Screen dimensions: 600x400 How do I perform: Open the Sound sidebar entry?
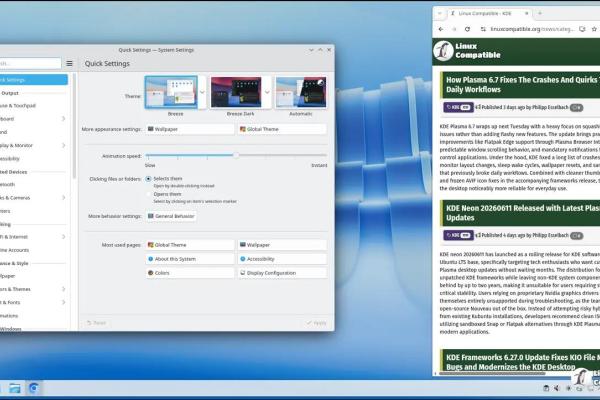coord(34,132)
